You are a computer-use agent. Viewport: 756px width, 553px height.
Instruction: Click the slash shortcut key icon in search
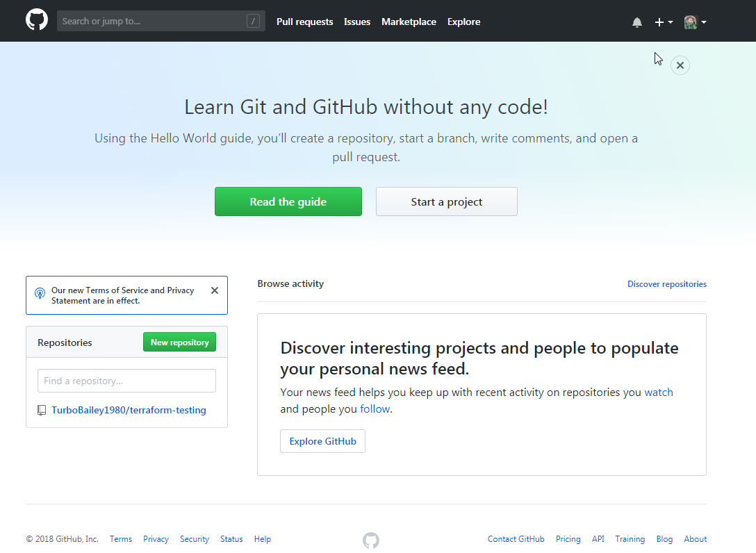[x=253, y=22]
